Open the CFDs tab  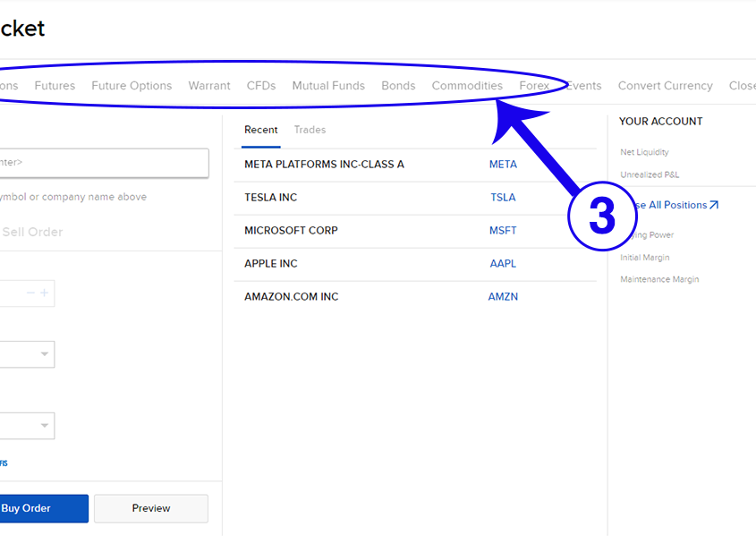coord(261,86)
